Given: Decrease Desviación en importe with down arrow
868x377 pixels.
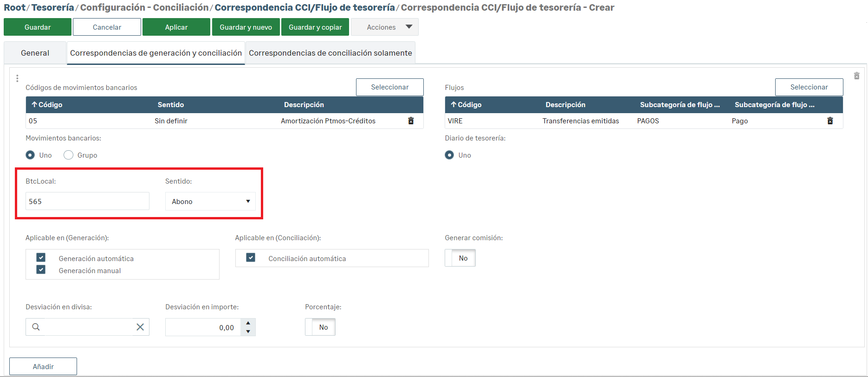Looking at the screenshot, I should [248, 332].
